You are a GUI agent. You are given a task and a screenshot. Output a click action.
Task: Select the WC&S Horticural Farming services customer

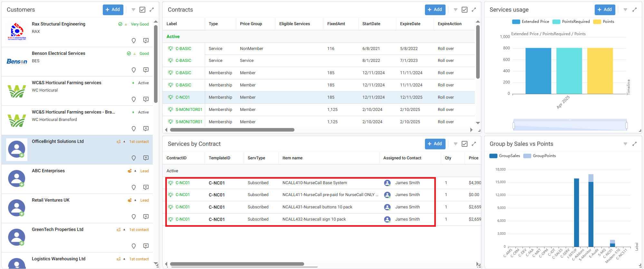[x=77, y=91]
